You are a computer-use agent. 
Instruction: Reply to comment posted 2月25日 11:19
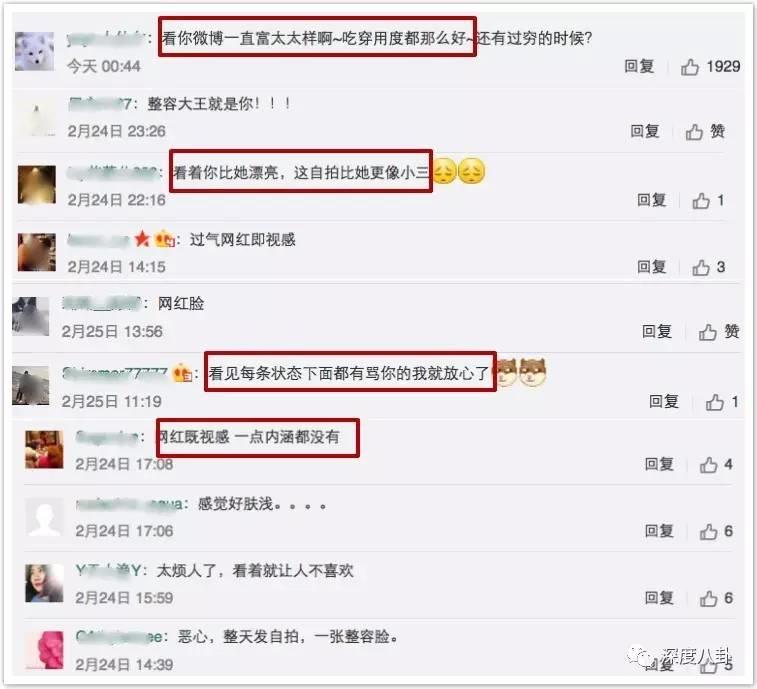point(664,401)
